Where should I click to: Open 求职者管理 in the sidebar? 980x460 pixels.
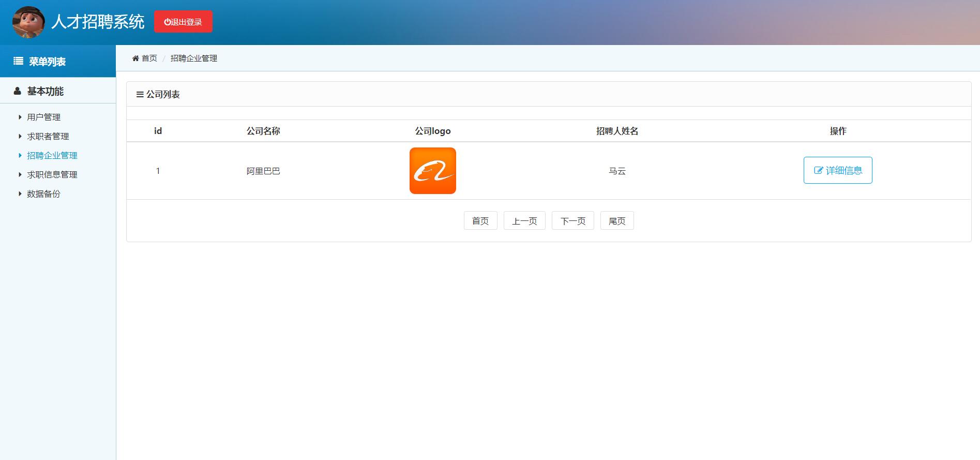pos(48,137)
